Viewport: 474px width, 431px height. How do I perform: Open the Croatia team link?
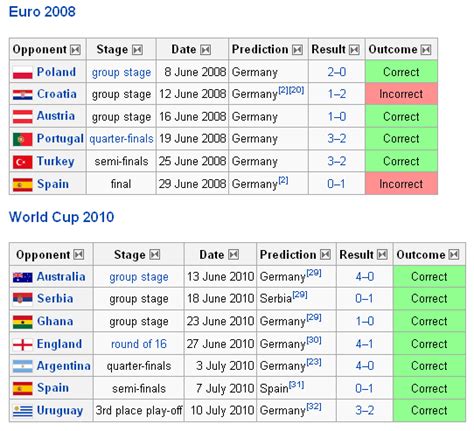pos(57,94)
